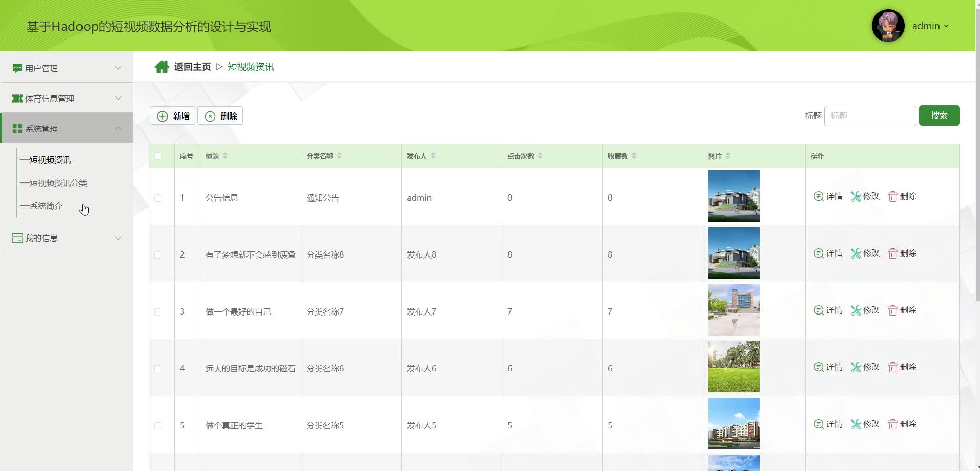The height and width of the screenshot is (471, 980).
Task: Click the circled x icon on 删除 button
Action: (x=210, y=116)
